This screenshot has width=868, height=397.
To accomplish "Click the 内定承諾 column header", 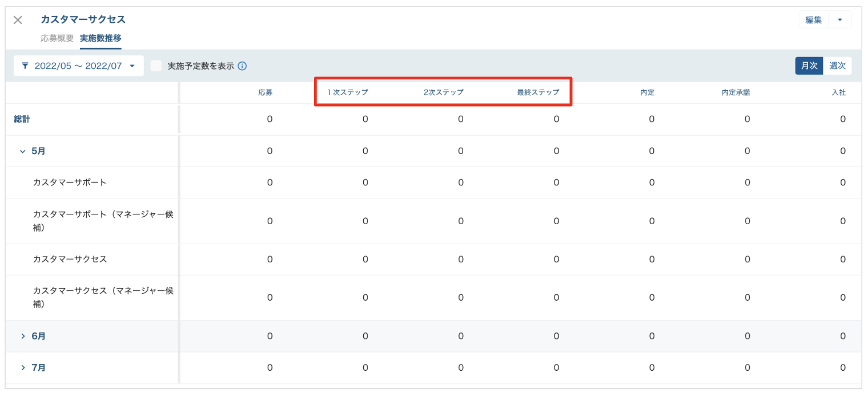I will [736, 92].
